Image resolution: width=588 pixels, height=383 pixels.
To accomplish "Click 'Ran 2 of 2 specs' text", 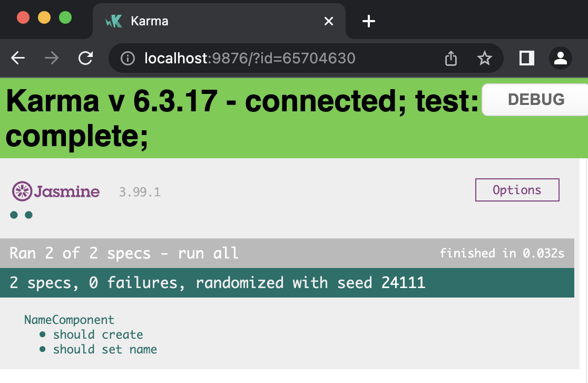I will (80, 253).
